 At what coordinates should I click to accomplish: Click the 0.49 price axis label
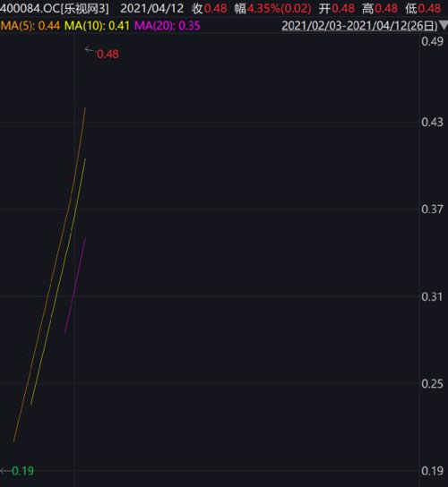tap(432, 41)
